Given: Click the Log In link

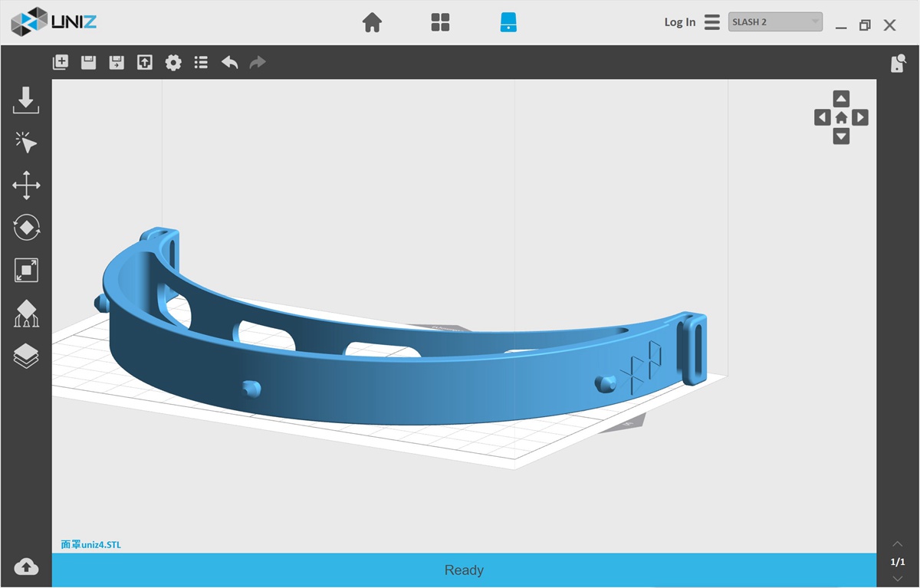Looking at the screenshot, I should (680, 22).
